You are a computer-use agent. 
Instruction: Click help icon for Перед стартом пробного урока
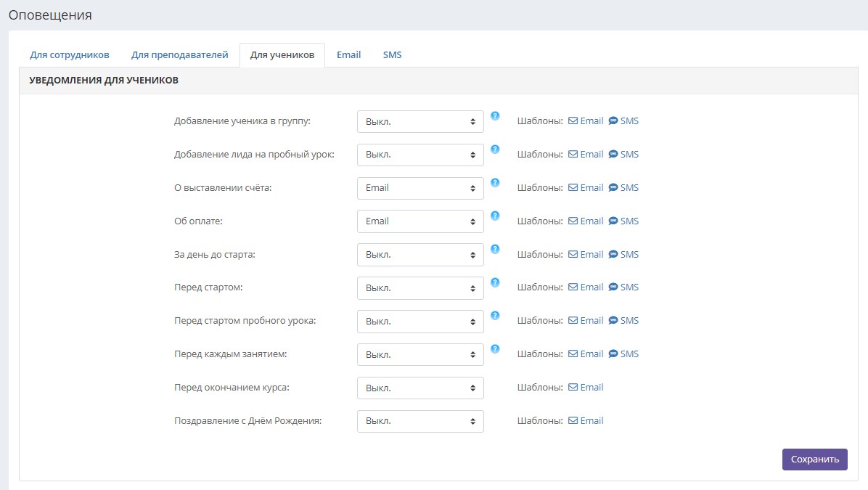(x=495, y=316)
